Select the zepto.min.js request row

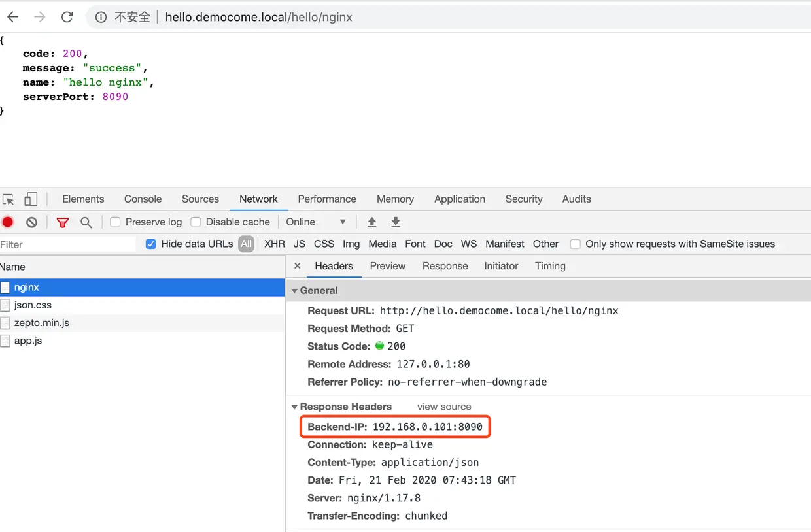click(x=142, y=323)
